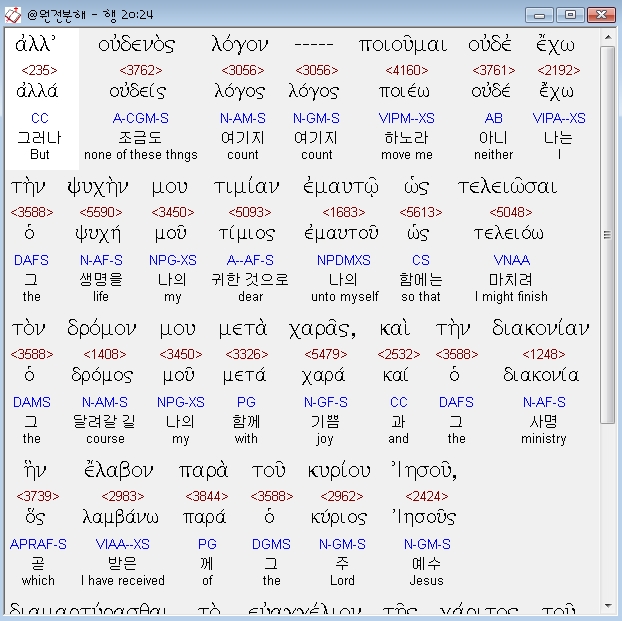Click the gloss 'so that'
Screen dimensions: 622x621
click(x=420, y=296)
